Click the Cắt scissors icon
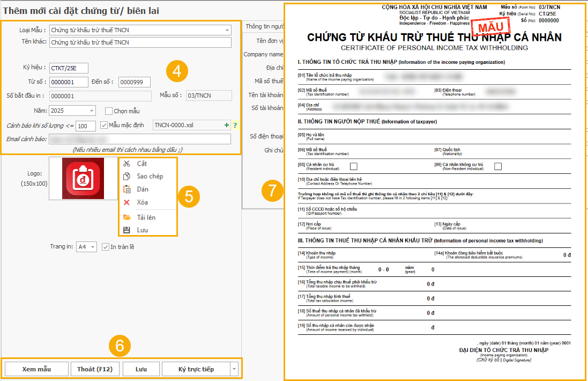The width and height of the screenshot is (588, 381). click(x=126, y=163)
